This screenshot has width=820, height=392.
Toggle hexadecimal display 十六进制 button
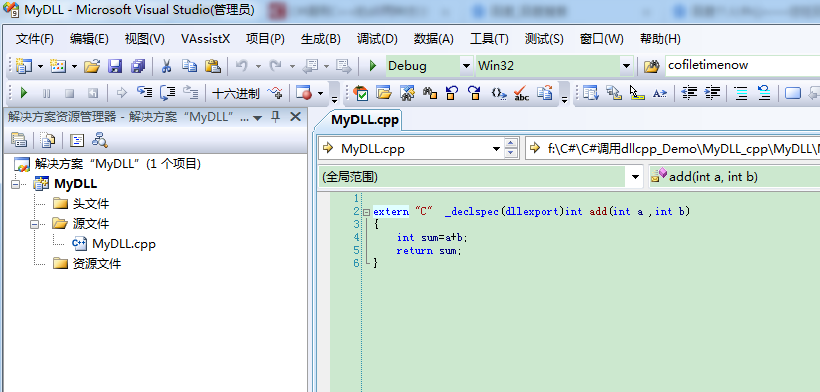point(236,94)
